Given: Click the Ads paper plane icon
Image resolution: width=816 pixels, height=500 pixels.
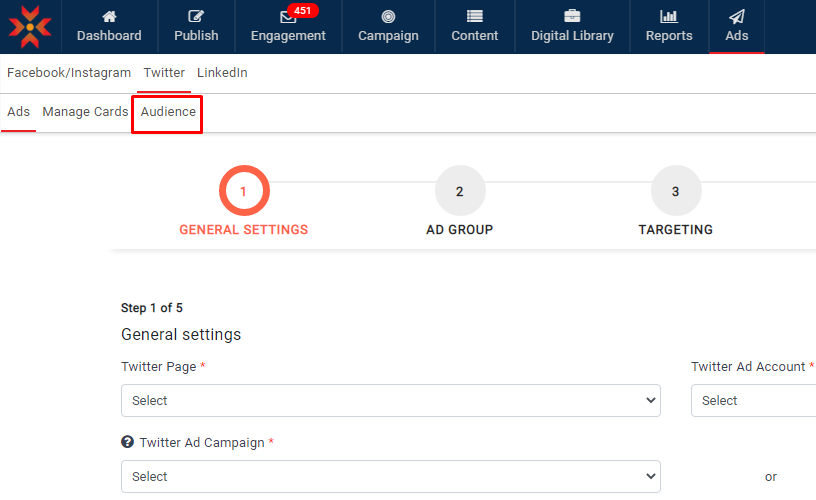Looking at the screenshot, I should 736,17.
